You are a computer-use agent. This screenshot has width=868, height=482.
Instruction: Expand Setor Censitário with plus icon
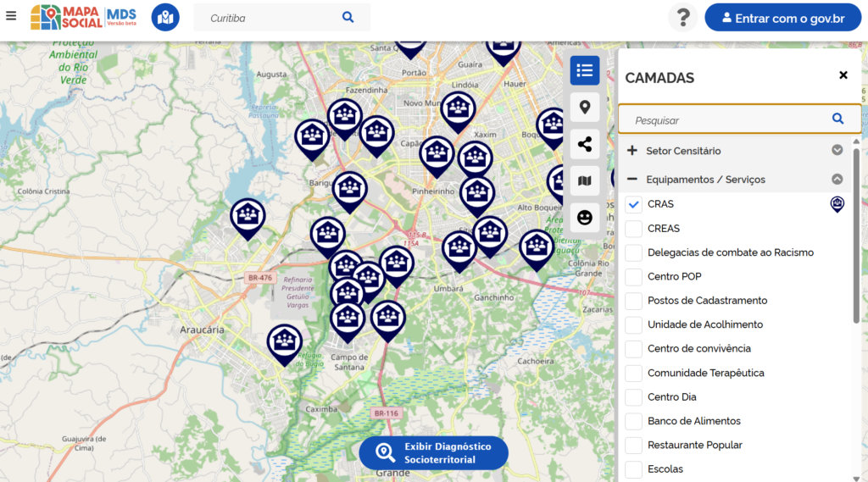[632, 151]
